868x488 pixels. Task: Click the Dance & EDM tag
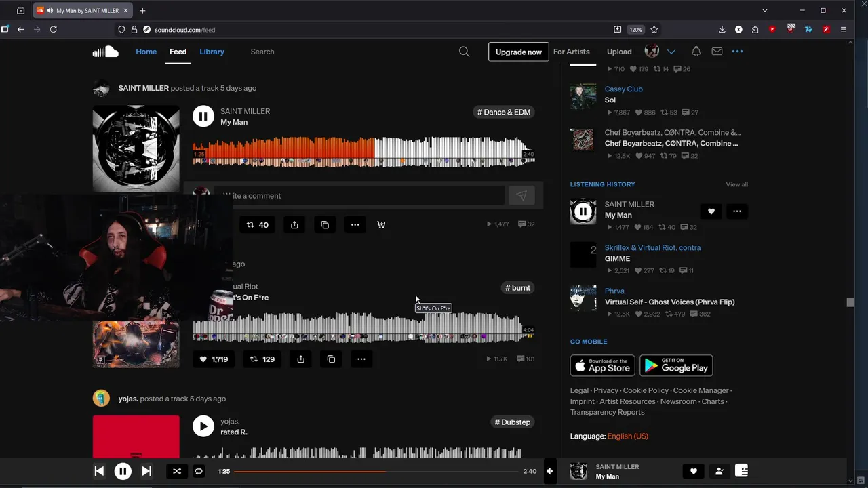tap(504, 112)
